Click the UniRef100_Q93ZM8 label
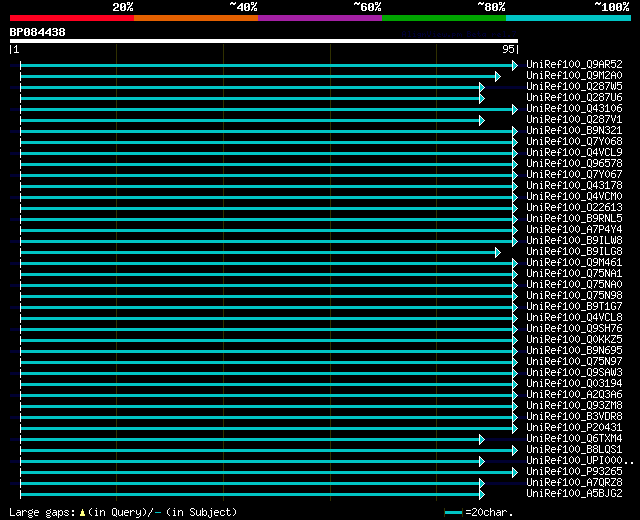The height and width of the screenshot is (520, 640). [574, 406]
